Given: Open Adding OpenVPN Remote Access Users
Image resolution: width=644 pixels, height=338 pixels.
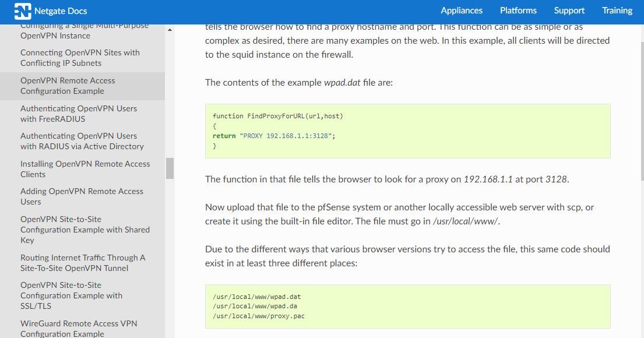Looking at the screenshot, I should (82, 196).
